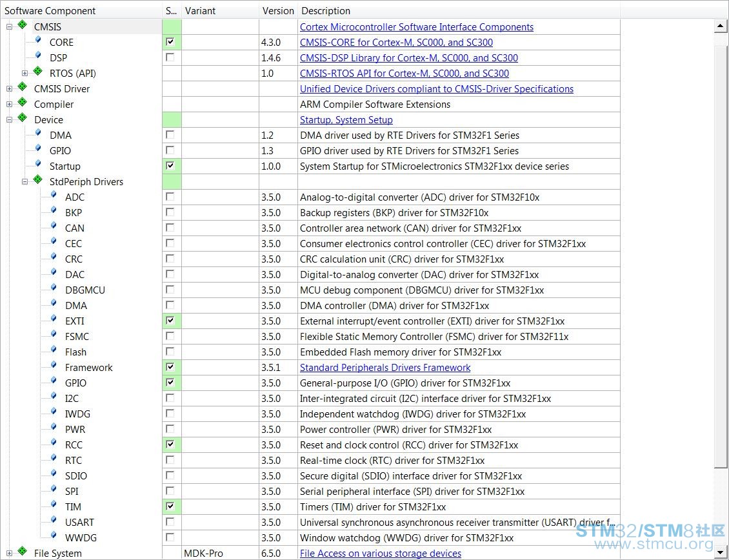Click the Variant column header
Viewport: 729px width, 560px height.
tap(221, 10)
